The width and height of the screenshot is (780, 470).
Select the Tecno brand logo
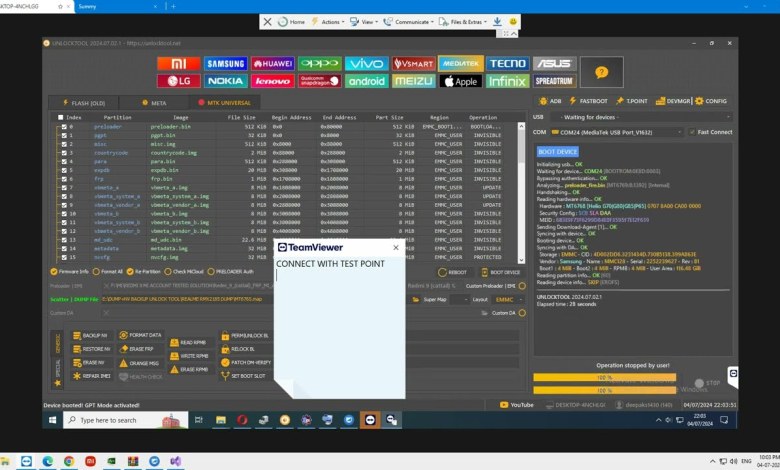[507, 64]
